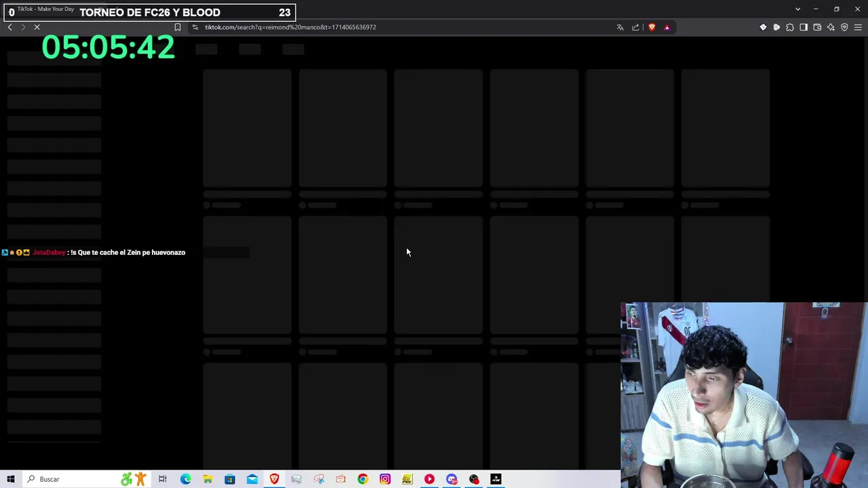Open Microsoft Store from taskbar
The image size is (868, 488).
point(230,479)
